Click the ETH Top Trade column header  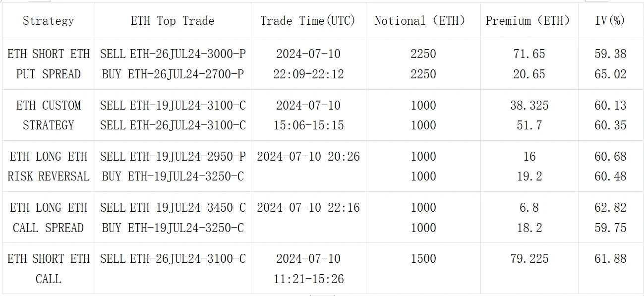(173, 21)
